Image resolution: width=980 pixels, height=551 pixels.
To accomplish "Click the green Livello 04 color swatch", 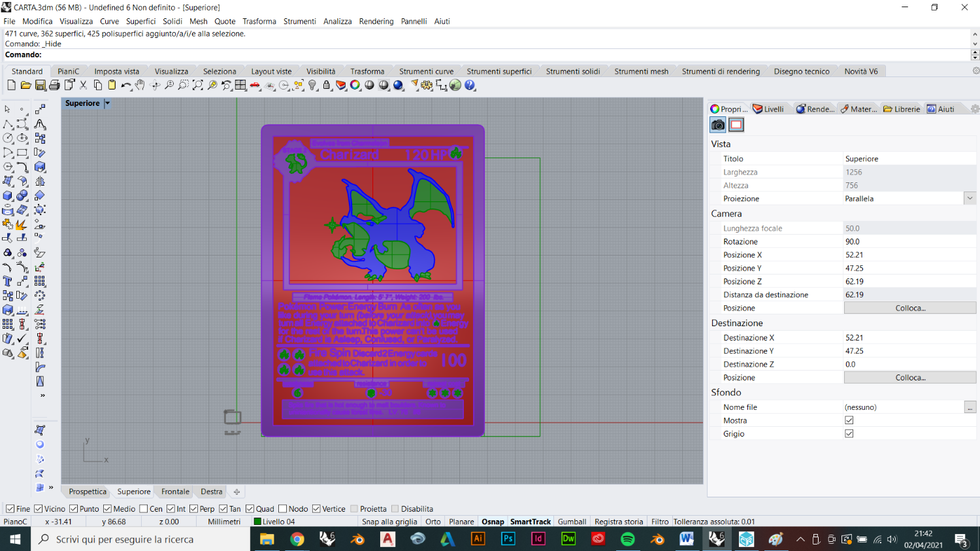I will (257, 522).
